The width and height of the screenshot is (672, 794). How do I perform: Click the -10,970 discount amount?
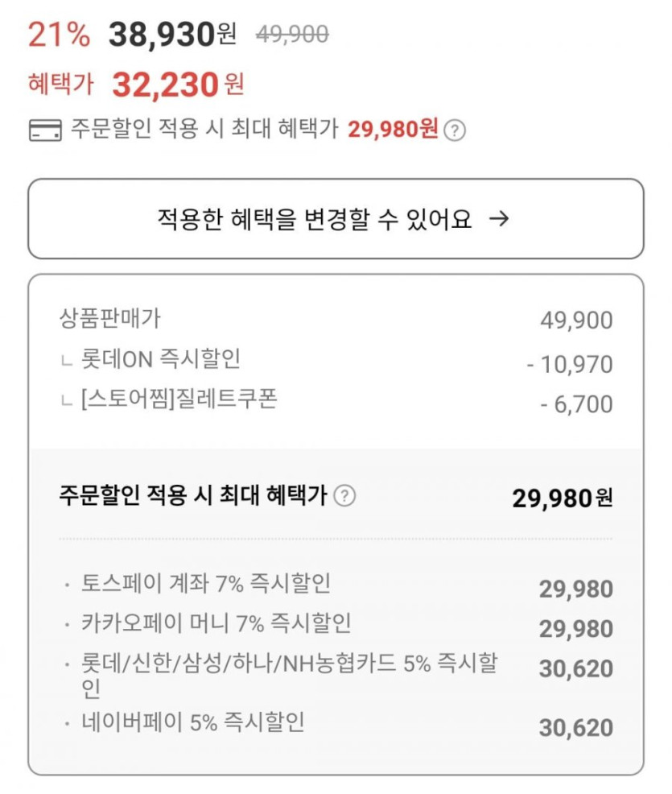tap(570, 365)
